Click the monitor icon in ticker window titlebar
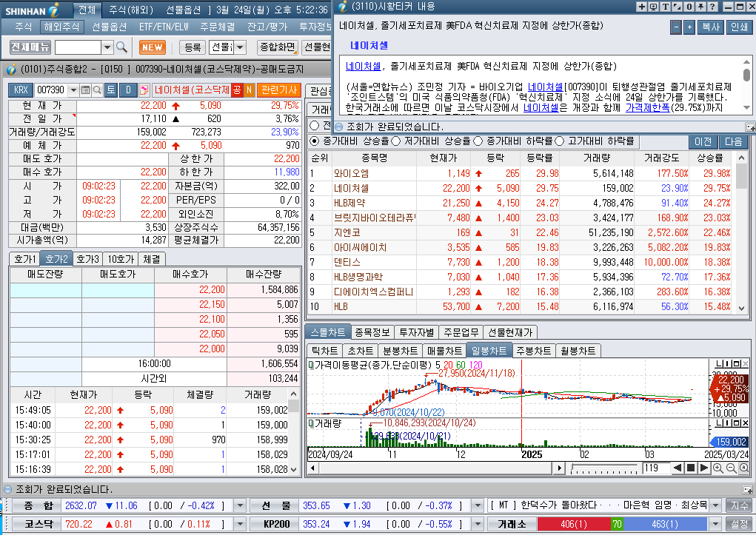 (x=653, y=6)
